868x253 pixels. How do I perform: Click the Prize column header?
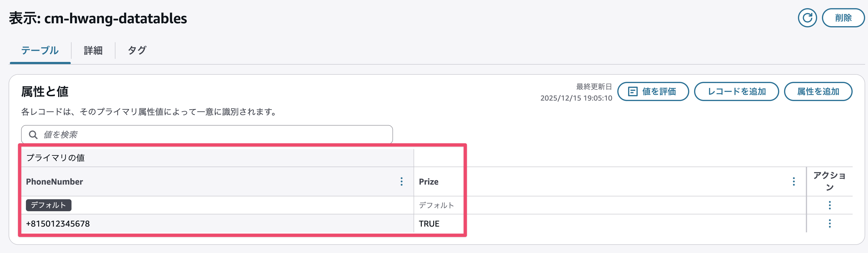pos(429,181)
